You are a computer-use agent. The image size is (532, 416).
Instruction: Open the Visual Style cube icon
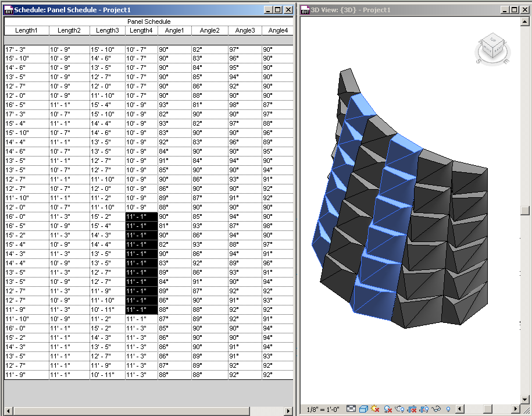(363, 409)
